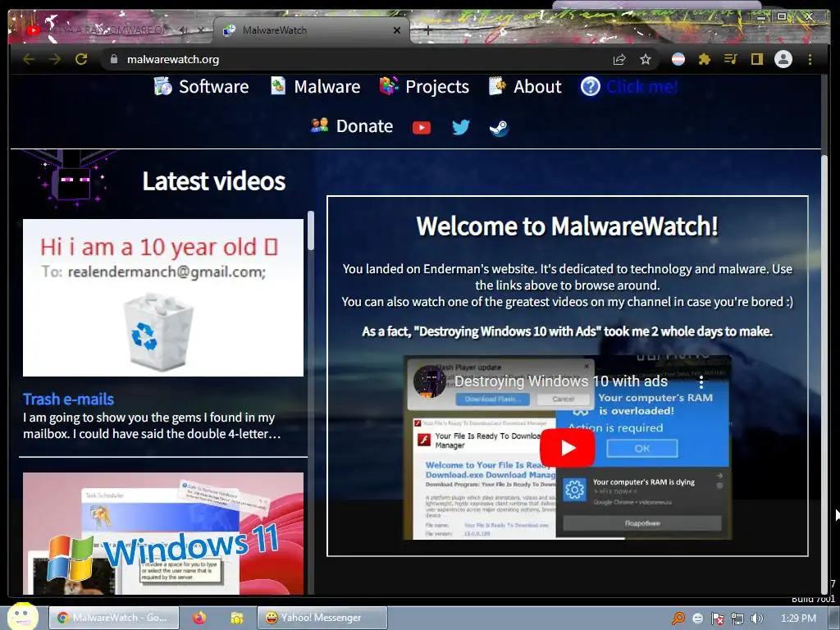This screenshot has width=840, height=630.
Task: Click the 1:29 PM clock
Action: coord(797,619)
